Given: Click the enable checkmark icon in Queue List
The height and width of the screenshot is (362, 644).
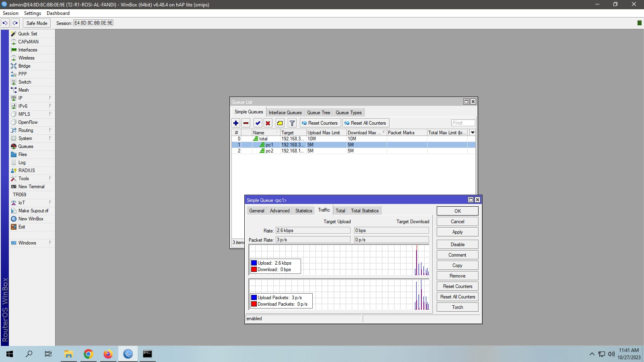Looking at the screenshot, I should (x=258, y=123).
